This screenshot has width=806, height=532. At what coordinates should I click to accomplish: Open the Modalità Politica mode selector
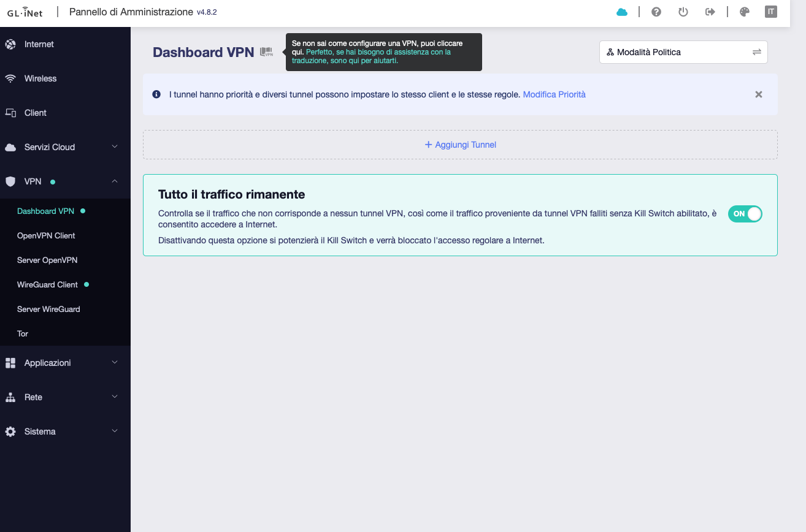tap(683, 52)
